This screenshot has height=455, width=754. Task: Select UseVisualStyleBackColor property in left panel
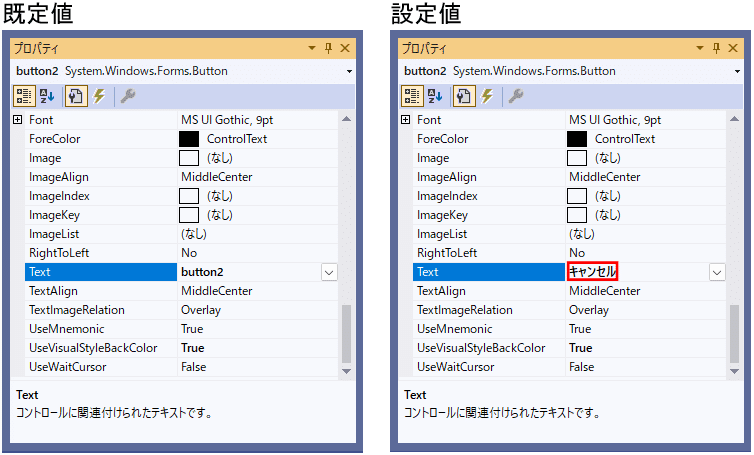pyautogui.click(x=101, y=348)
